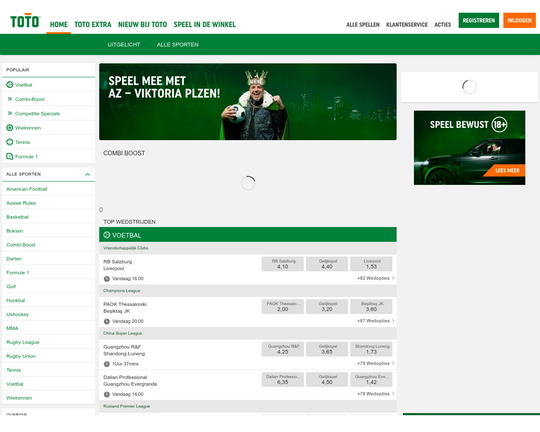The height and width of the screenshot is (432, 540).
Task: Expand +87 Wedopties for PAOK match
Action: coord(376,321)
